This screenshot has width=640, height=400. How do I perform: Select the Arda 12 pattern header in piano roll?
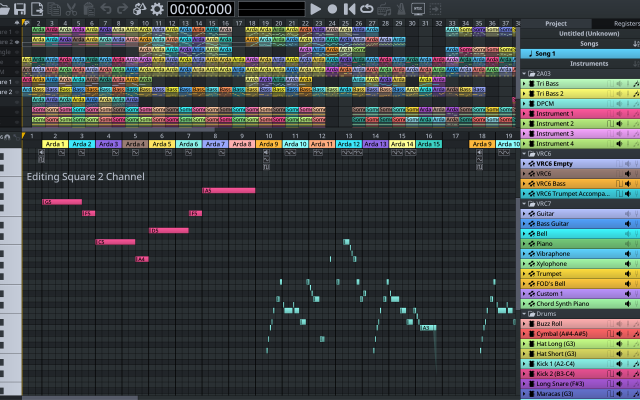(x=349, y=144)
